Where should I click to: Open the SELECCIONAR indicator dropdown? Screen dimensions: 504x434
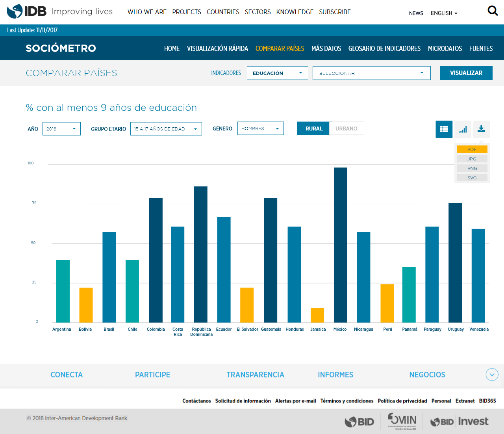tap(371, 73)
